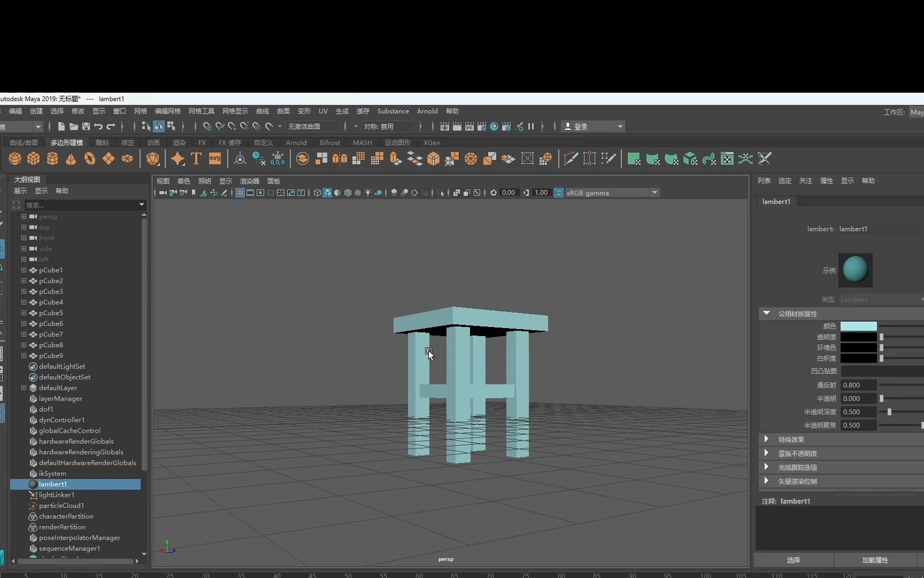Click the 加载属性 button
This screenshot has width=924, height=578.
875,560
